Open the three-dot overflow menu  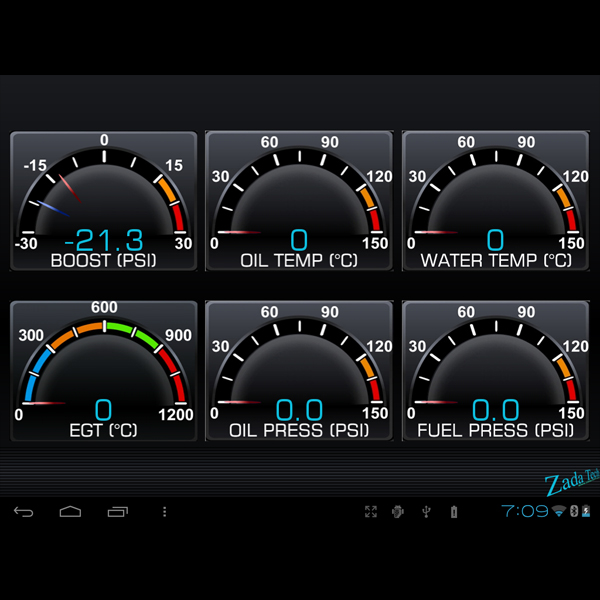165,512
